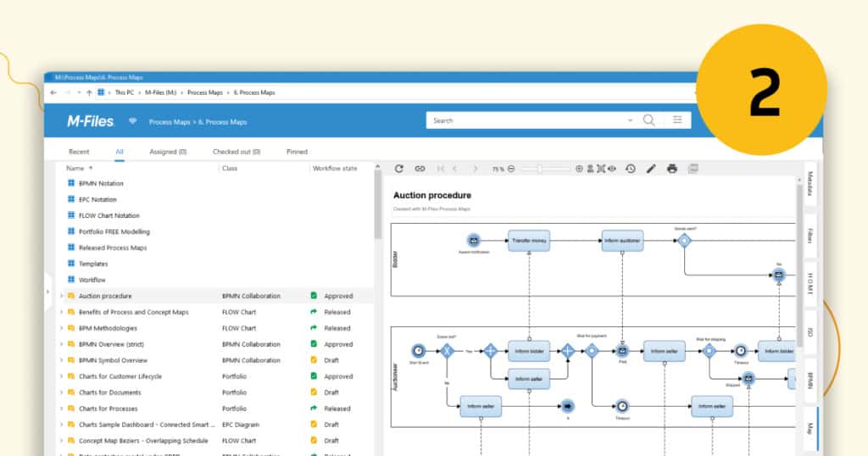This screenshot has width=868, height=456.
Task: Click the zoom in plus icon
Action: point(579,169)
